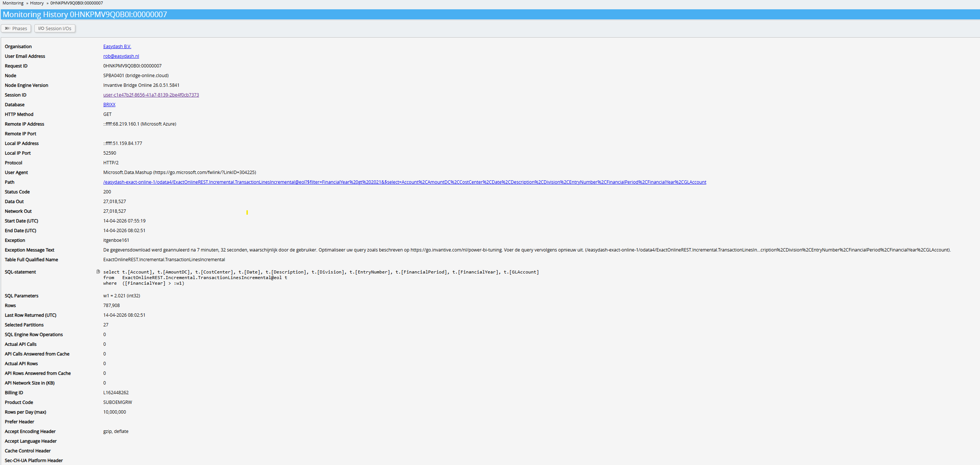Click the Request ID value text

point(132,66)
